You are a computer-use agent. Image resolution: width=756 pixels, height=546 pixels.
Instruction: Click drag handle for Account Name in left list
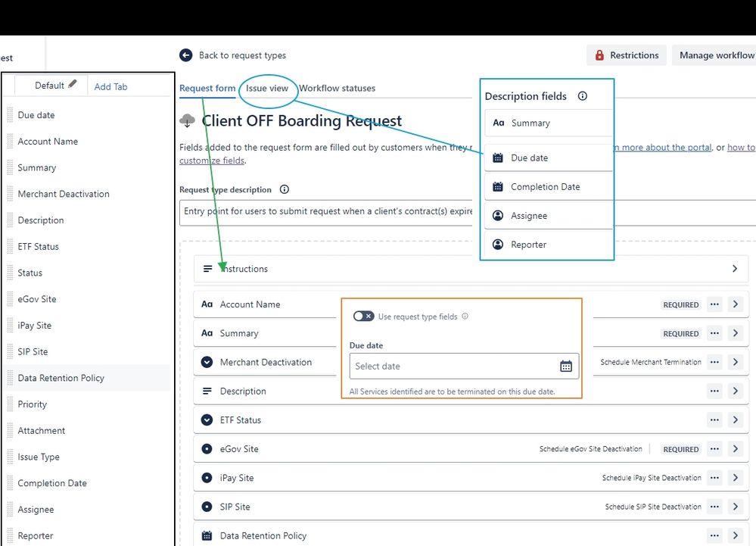click(10, 142)
